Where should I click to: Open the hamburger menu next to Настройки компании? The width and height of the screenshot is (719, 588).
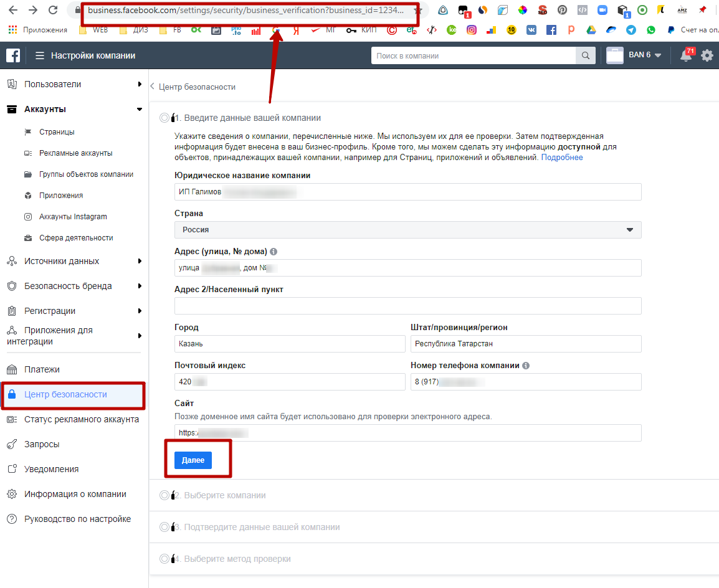[40, 55]
